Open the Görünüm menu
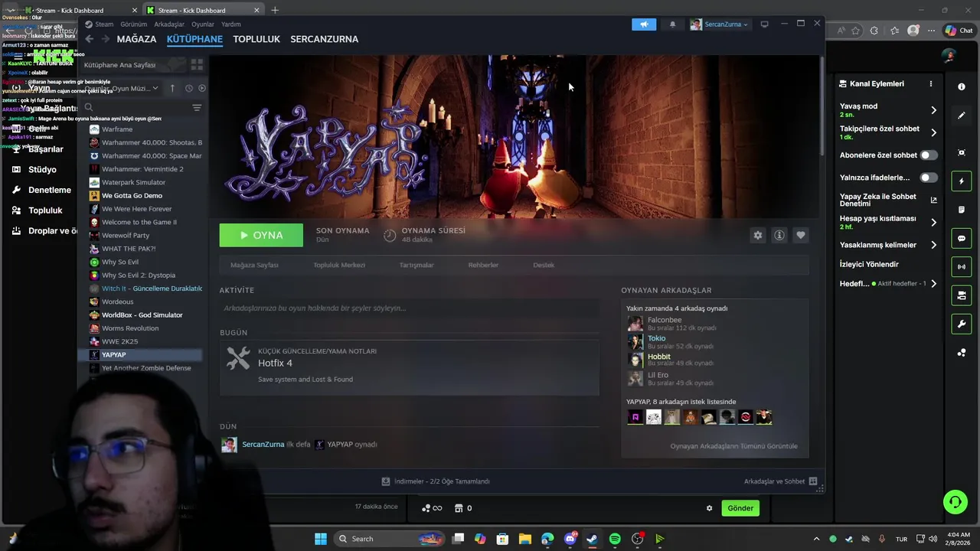This screenshot has height=551, width=980. (x=133, y=24)
